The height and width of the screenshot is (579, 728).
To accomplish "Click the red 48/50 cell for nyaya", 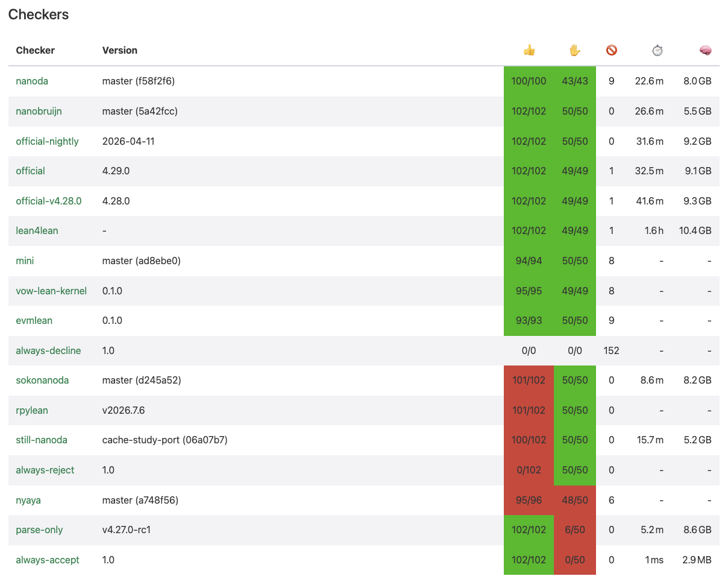I will click(x=575, y=500).
